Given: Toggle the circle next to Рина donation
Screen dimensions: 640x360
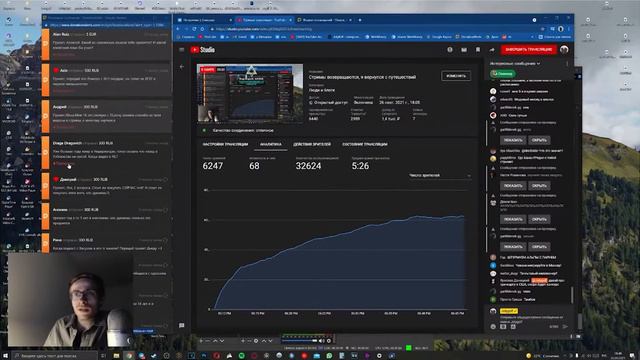Looking at the screenshot, I should pos(165,240).
